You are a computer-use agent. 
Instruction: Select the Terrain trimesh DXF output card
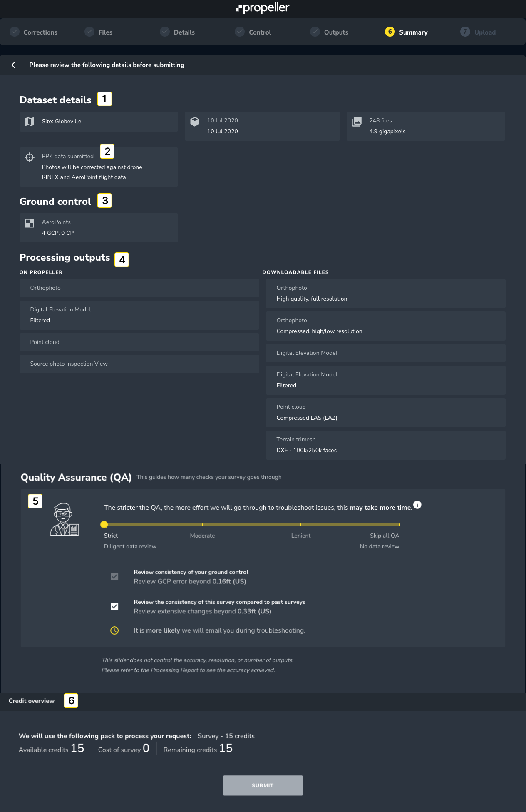coord(385,445)
